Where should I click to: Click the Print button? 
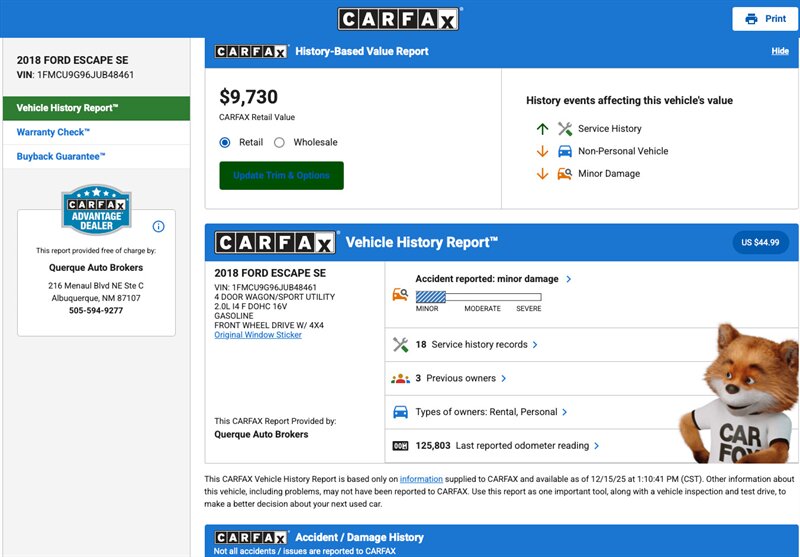coord(765,19)
